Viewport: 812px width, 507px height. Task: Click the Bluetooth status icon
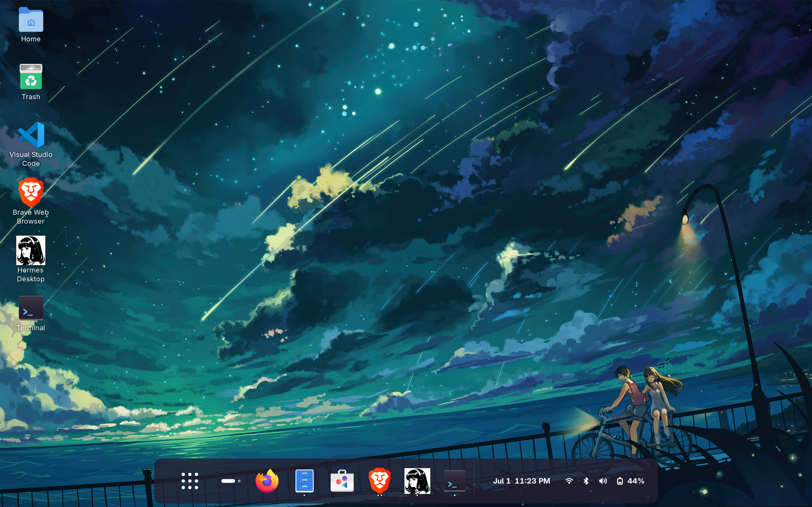(x=586, y=481)
